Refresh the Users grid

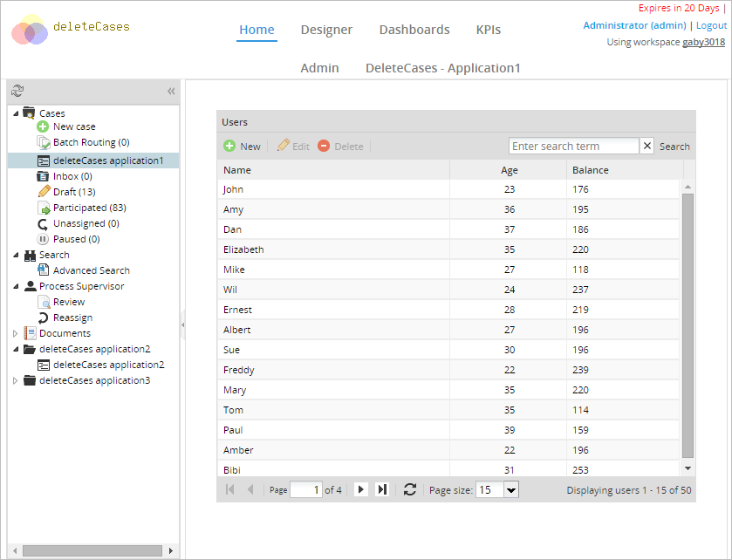point(410,490)
